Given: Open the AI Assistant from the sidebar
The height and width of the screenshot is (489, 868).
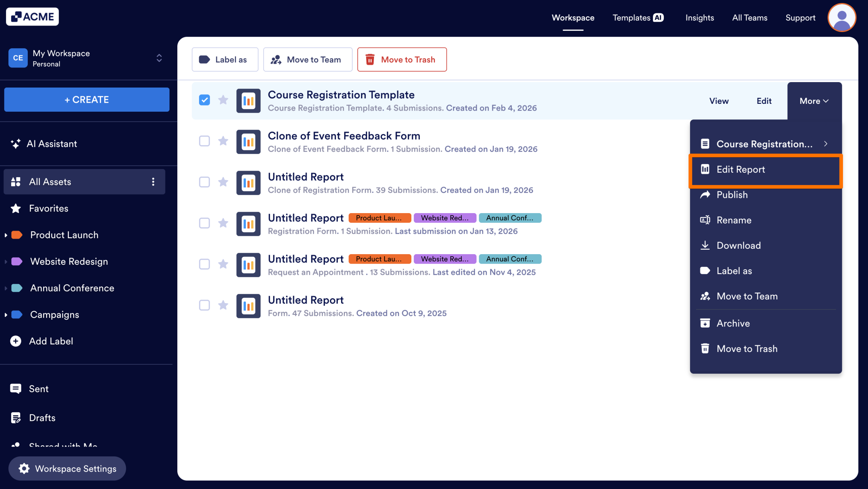Looking at the screenshot, I should click(52, 144).
